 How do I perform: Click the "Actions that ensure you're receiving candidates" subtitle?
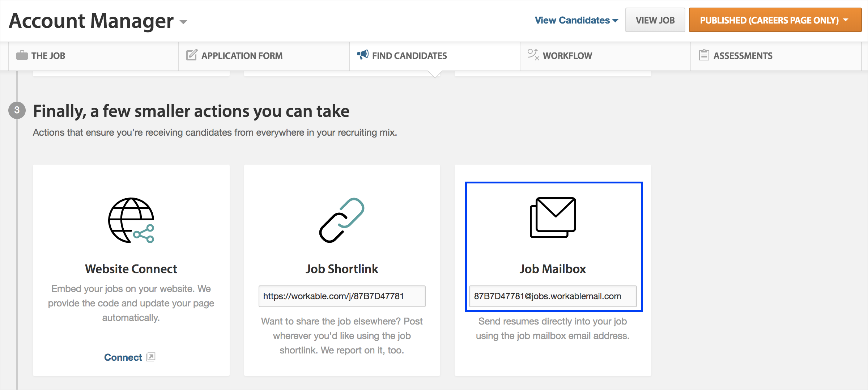[x=215, y=133]
